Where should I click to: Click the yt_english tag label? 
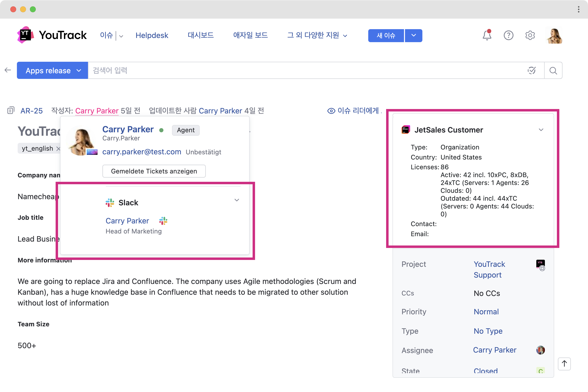[37, 148]
